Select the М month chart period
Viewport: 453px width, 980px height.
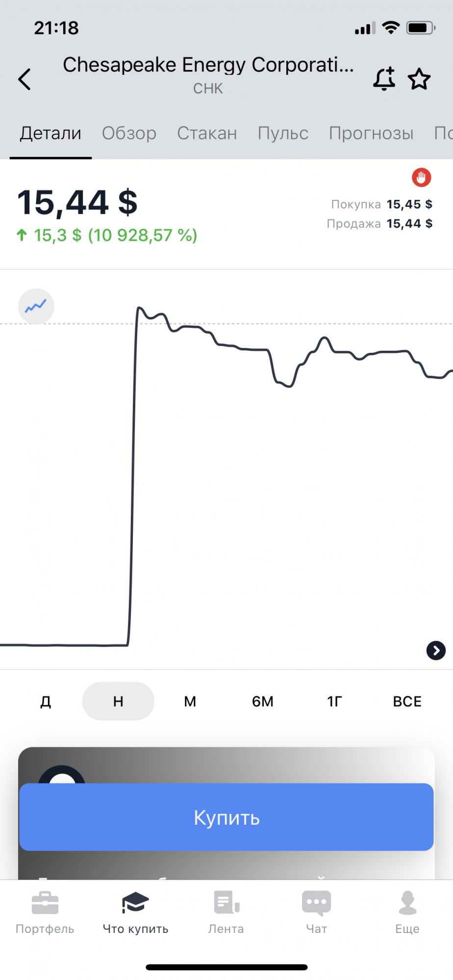190,701
